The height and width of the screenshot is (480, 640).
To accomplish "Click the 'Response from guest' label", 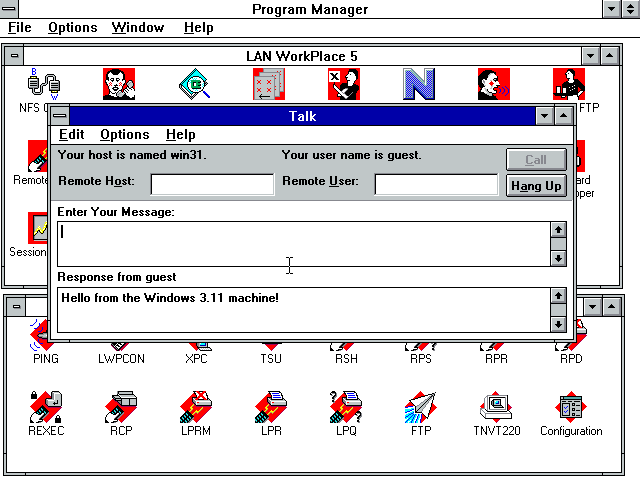I will point(117,277).
